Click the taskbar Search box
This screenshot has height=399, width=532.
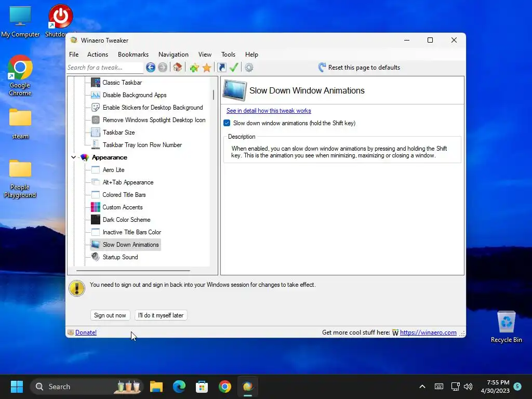coord(87,387)
